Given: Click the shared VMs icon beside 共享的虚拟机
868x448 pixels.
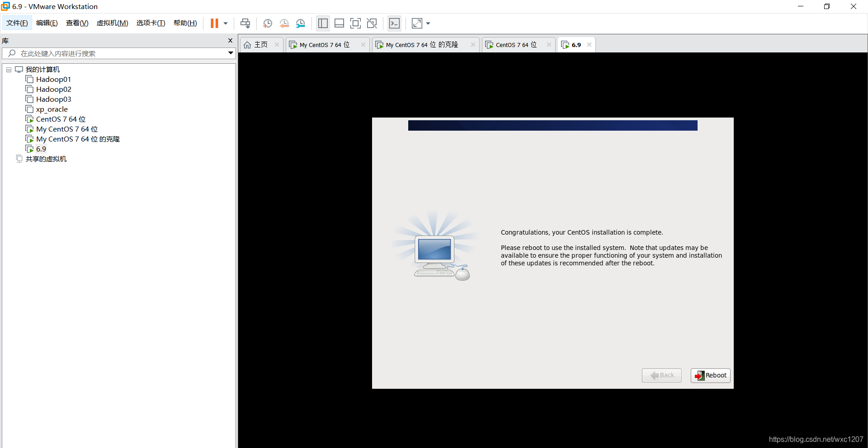Looking at the screenshot, I should pos(19,159).
